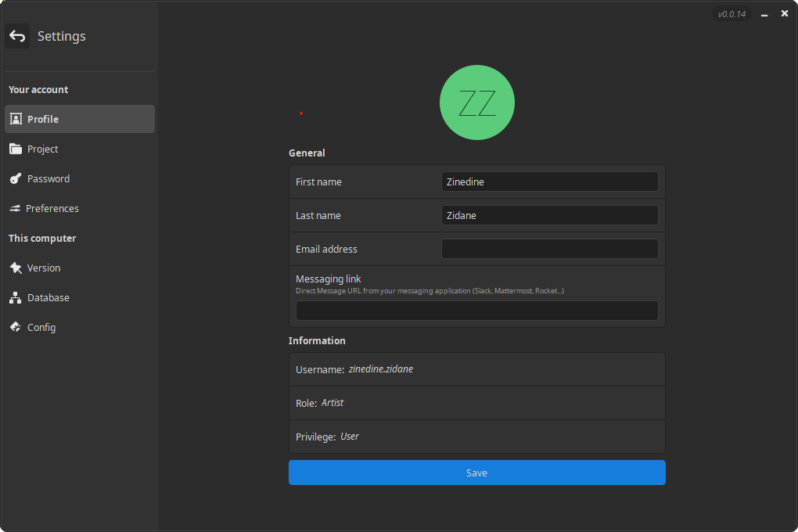798x532 pixels.
Task: Select the Messaging link text box
Action: pos(476,311)
